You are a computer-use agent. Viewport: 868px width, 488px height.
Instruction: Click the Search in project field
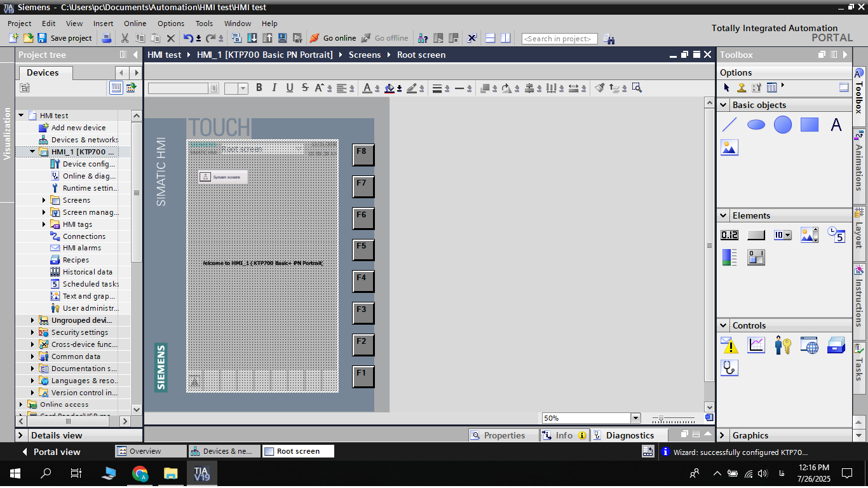click(x=560, y=39)
